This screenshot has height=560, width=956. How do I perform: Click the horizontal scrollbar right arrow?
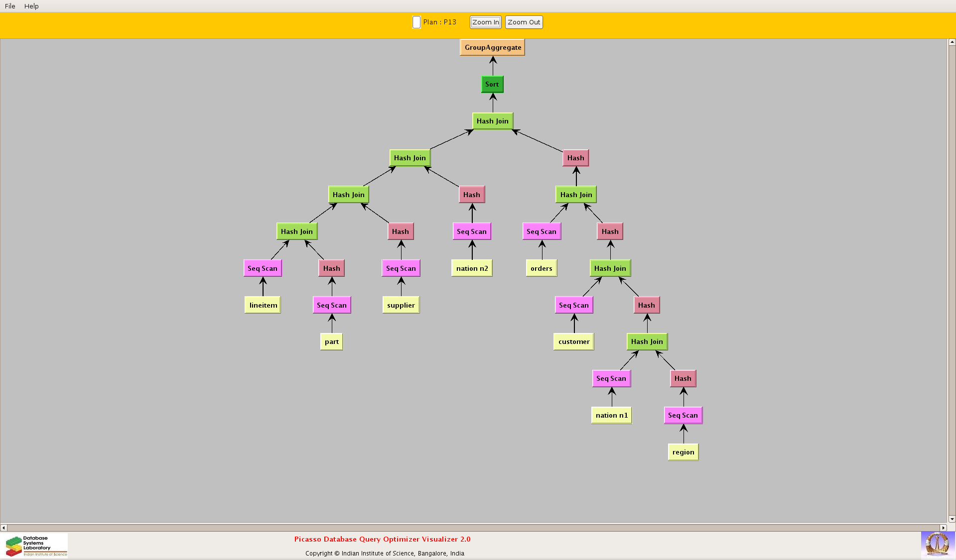[x=943, y=528]
